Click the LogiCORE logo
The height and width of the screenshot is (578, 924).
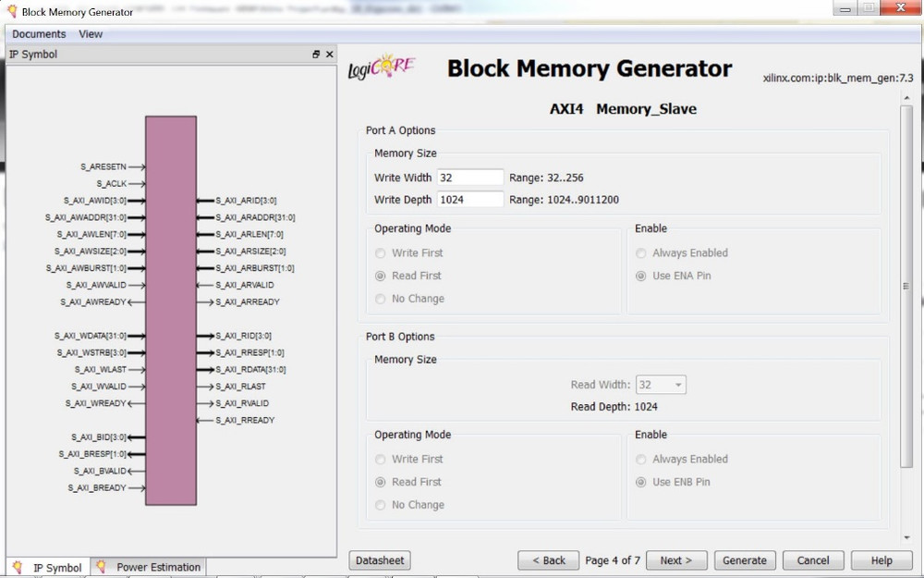[x=381, y=68]
